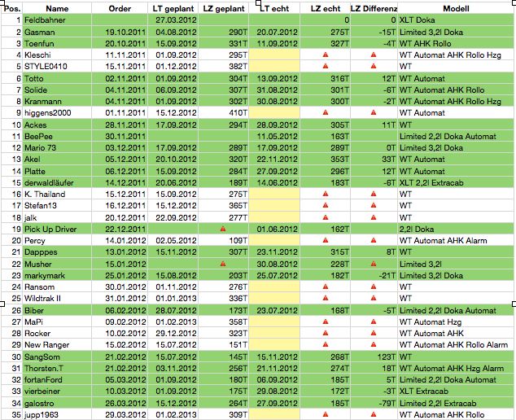Select Toenfun's order date 20.10.2011

coord(125,43)
